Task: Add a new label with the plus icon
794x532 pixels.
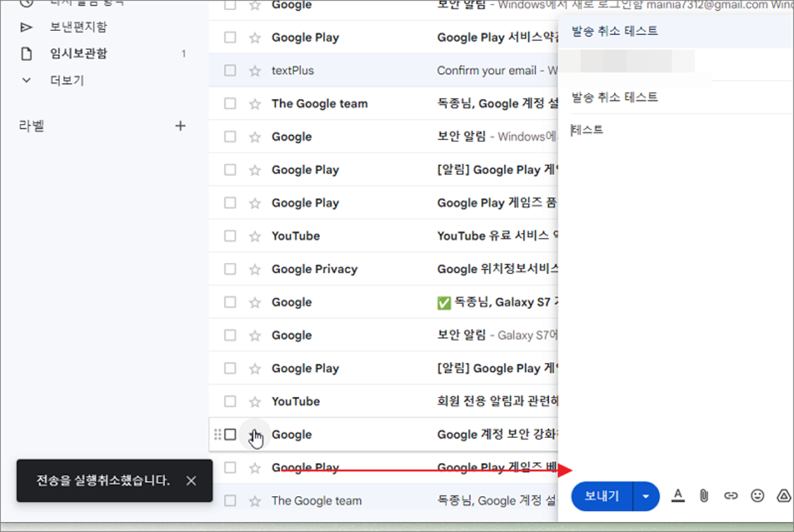Action: click(x=180, y=126)
